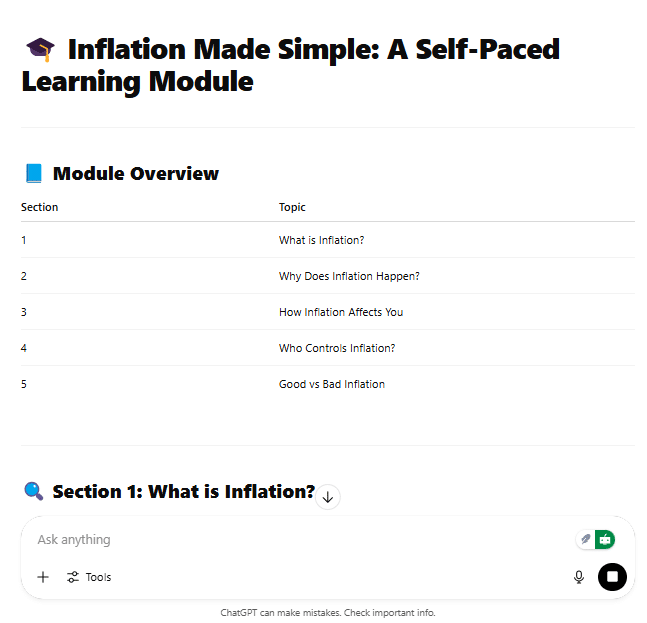Click the Topic column header
Screen dimensions: 647x623
pyautogui.click(x=292, y=207)
